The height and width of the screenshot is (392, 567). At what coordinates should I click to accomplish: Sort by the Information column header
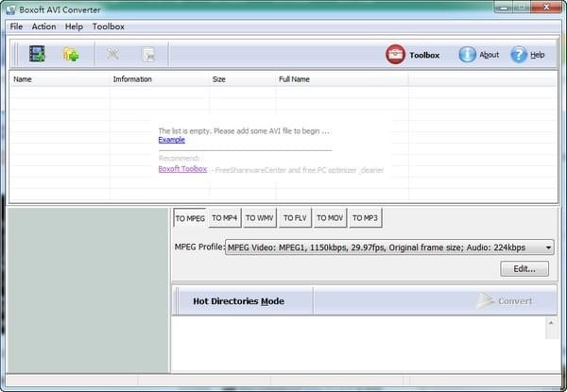point(160,79)
